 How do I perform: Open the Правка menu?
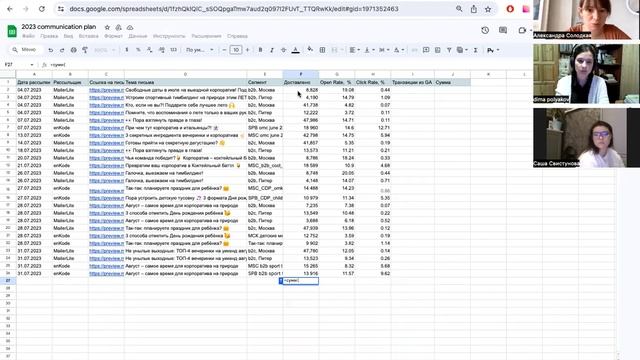tap(49, 36)
